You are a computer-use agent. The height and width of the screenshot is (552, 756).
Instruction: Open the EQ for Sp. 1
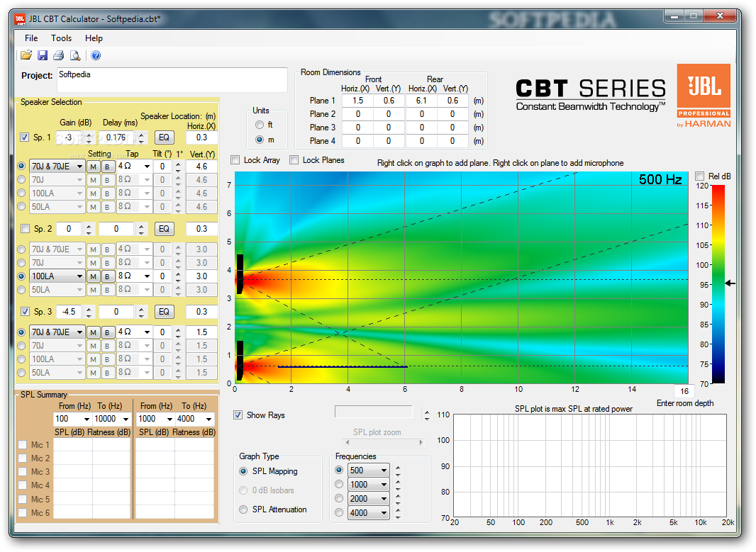click(x=164, y=137)
